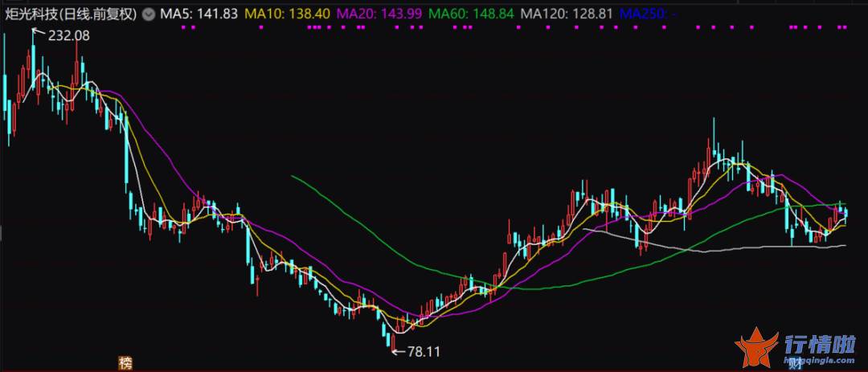Select the MA120: 128.81 label
The width and height of the screenshot is (868, 372).
coord(567,14)
